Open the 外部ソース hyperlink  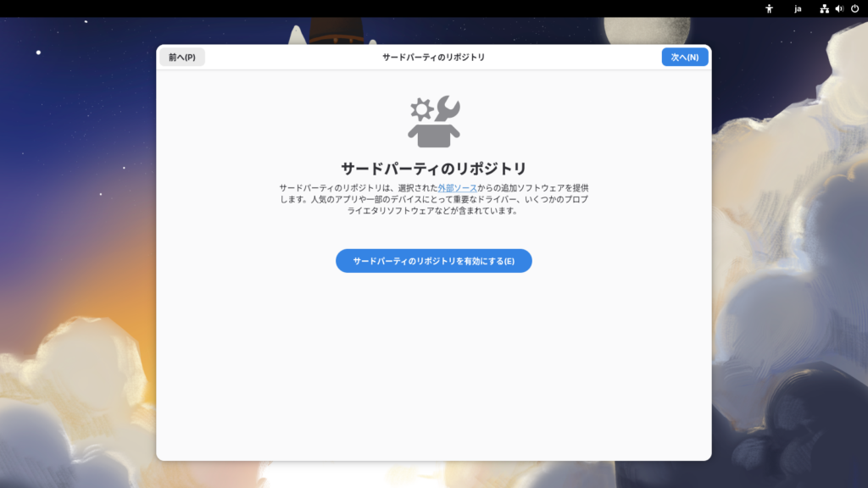coord(457,187)
